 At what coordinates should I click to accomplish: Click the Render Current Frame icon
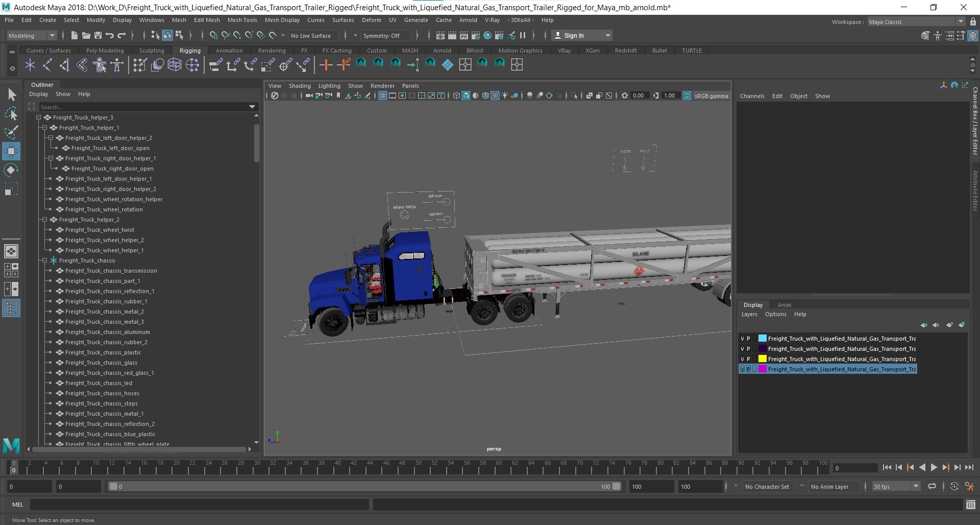coord(452,35)
